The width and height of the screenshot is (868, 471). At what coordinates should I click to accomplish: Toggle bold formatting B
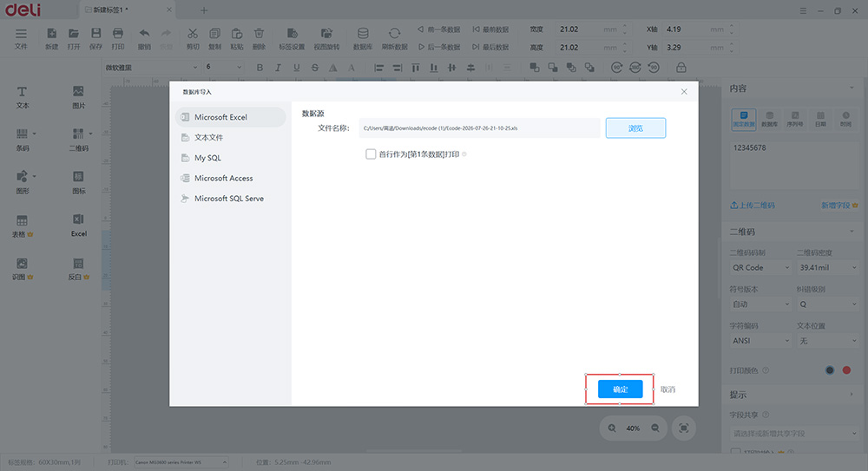pos(260,68)
